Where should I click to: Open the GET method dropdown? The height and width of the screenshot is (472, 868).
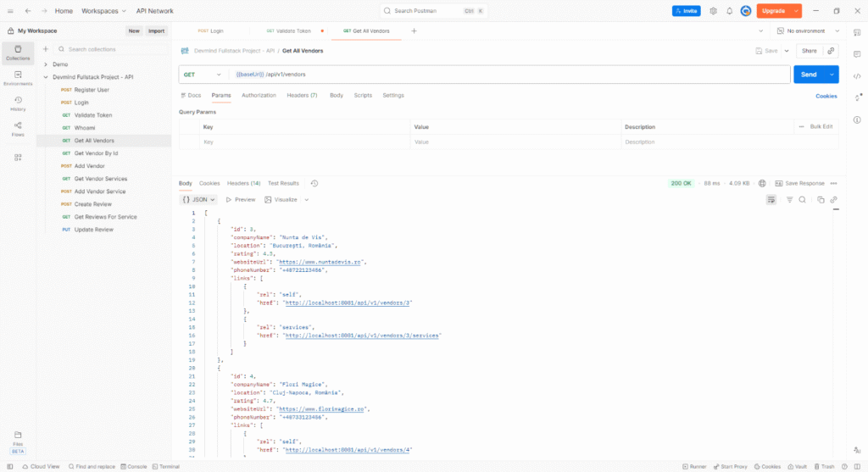point(202,75)
